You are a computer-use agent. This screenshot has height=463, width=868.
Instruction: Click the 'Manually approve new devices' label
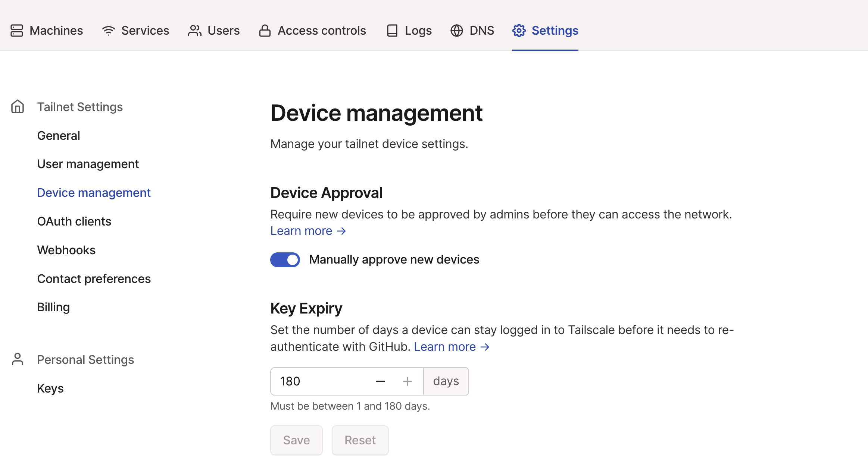[394, 259]
